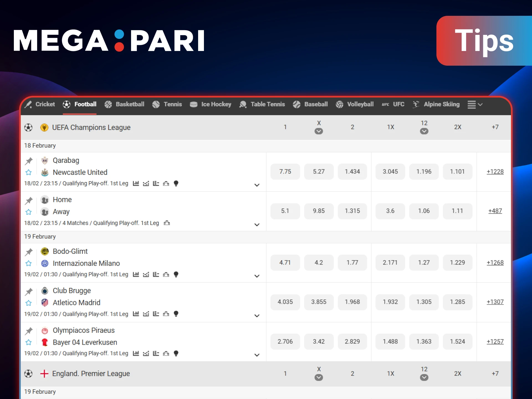Click the trophy icon beside UEFA Champions League

pos(44,127)
